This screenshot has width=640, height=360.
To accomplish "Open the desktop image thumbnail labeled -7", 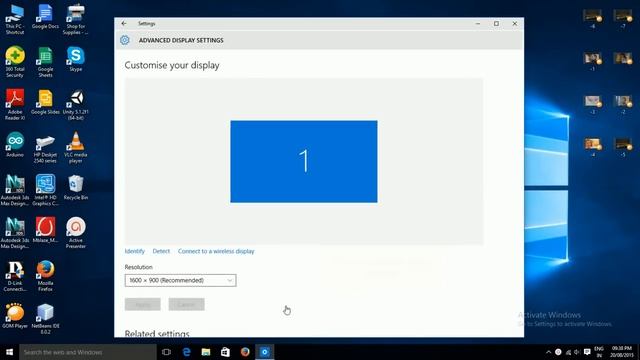I will tap(623, 19).
